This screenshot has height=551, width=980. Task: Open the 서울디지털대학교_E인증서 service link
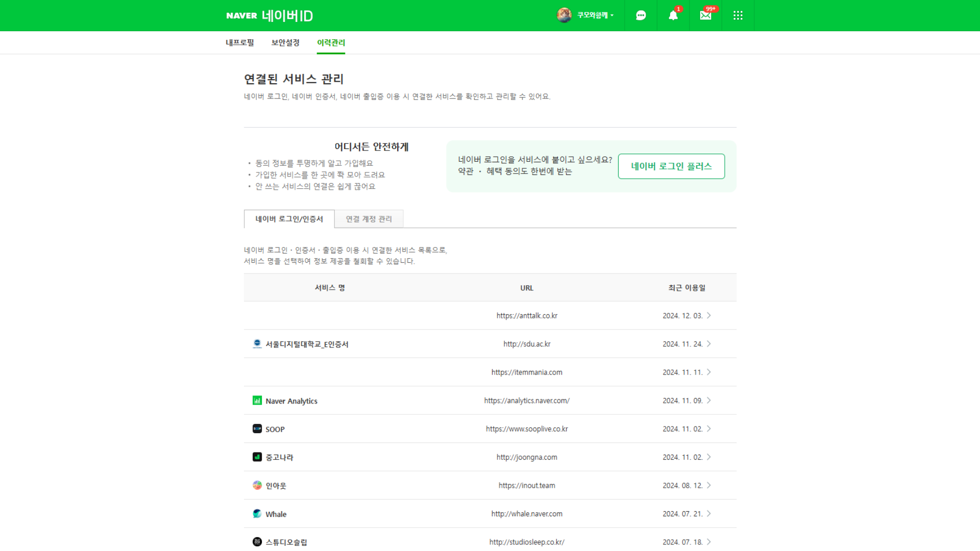306,344
